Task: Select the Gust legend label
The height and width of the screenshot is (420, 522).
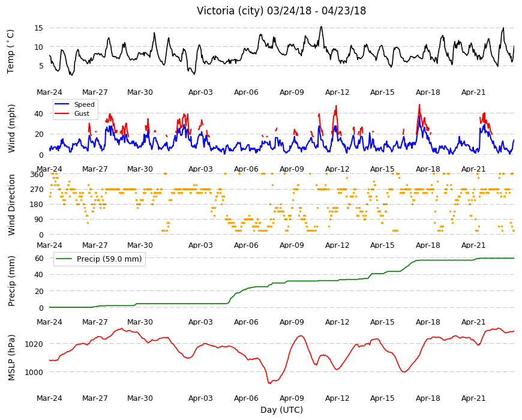Action: point(82,113)
